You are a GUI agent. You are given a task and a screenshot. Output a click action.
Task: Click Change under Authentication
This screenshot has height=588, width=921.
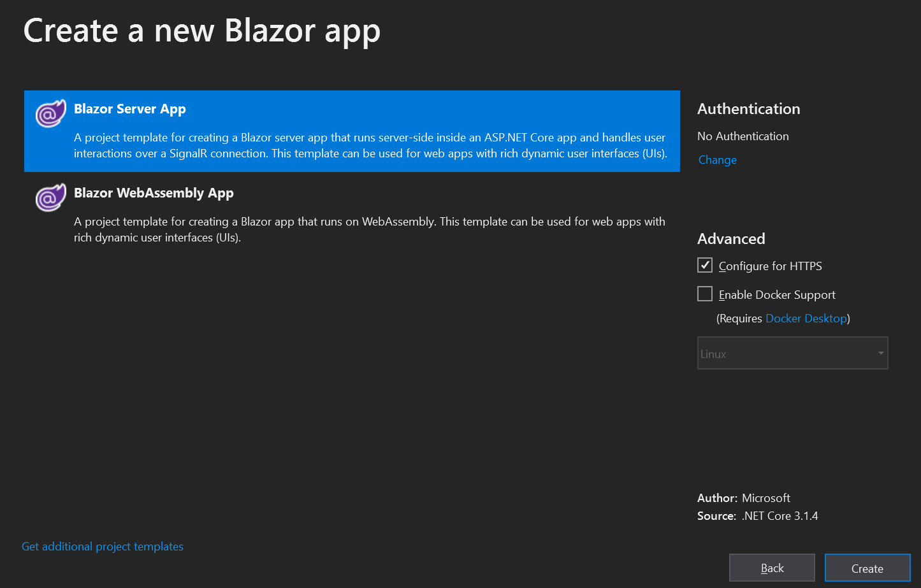(x=717, y=159)
